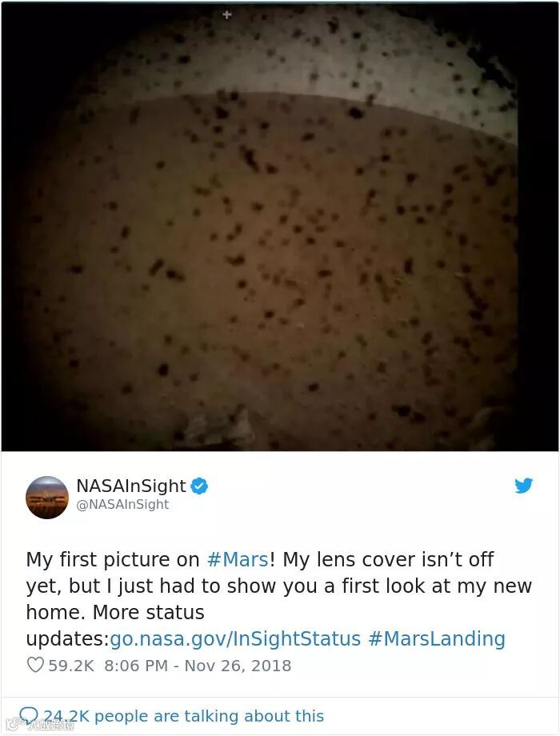Open the @NASAInSight handle link
Image resolution: width=560 pixels, height=736 pixels.
coord(122,505)
